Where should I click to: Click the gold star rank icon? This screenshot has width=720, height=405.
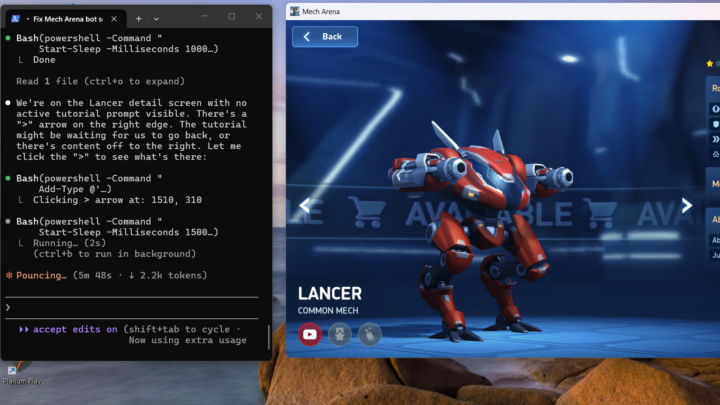(710, 63)
